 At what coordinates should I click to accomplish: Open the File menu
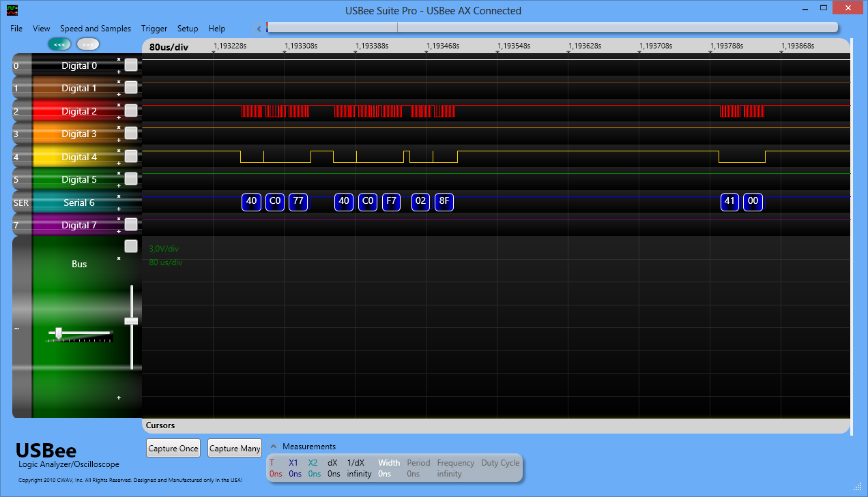pyautogui.click(x=16, y=29)
